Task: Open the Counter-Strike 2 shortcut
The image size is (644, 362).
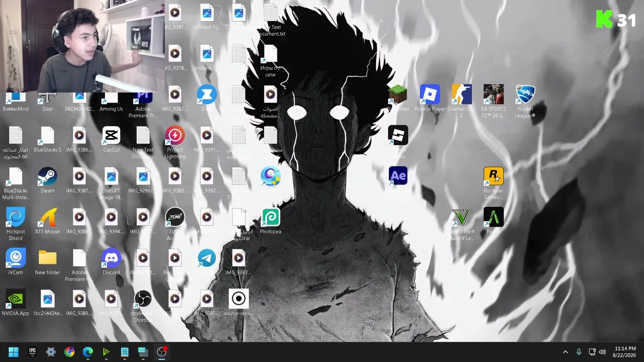Action: [461, 102]
